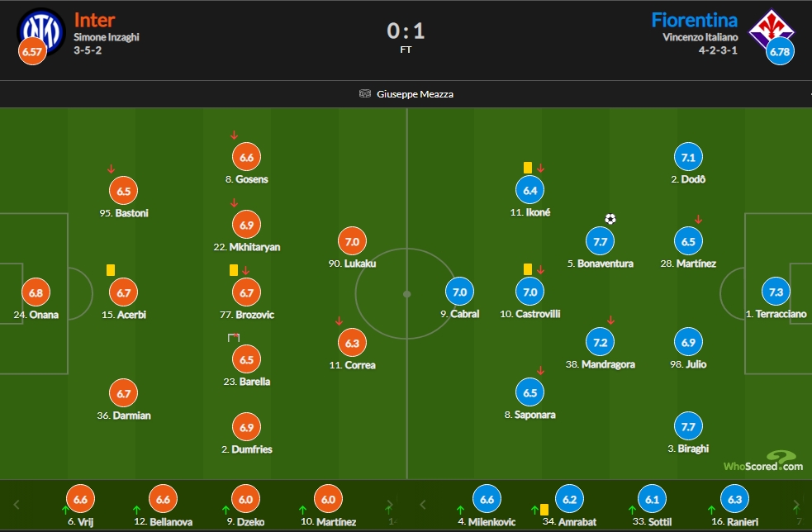This screenshot has width=812, height=532.
Task: Click Inter's 6.57 team rating badge
Action: click(32, 52)
